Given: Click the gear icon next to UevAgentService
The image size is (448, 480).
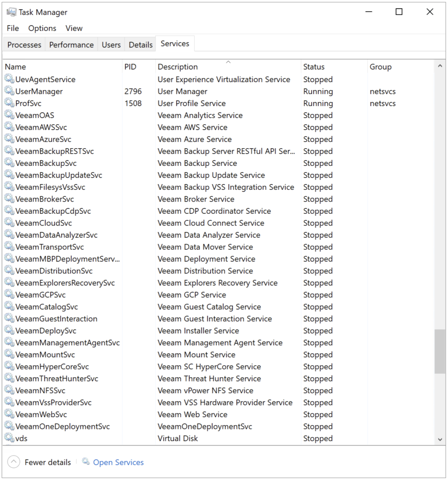Looking at the screenshot, I should point(9,79).
